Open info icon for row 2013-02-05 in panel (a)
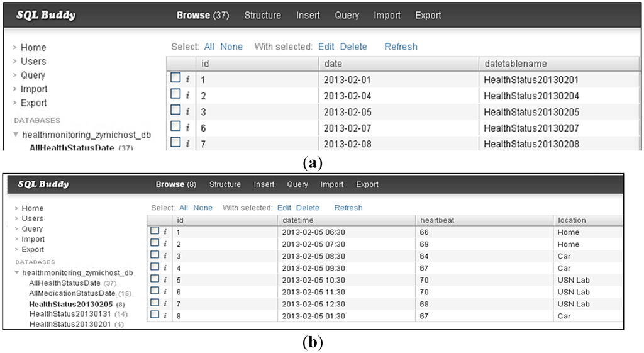This screenshot has width=644, height=353. [x=187, y=111]
